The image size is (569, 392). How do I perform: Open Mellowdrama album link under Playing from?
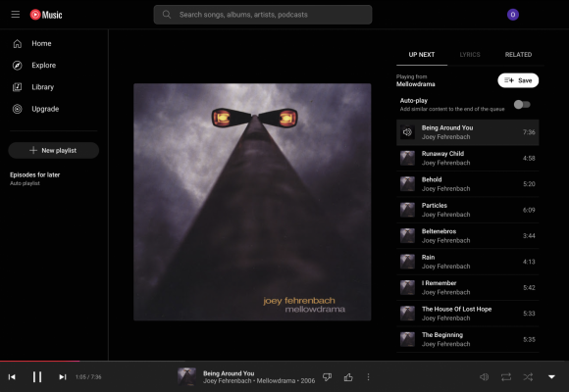[x=416, y=84]
